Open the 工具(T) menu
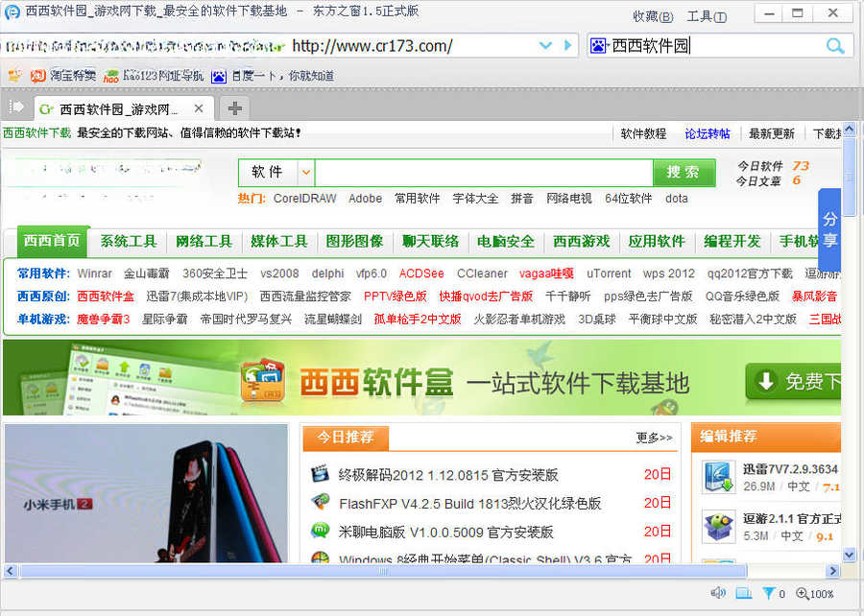Viewport: 864px width, 616px height. click(x=707, y=17)
